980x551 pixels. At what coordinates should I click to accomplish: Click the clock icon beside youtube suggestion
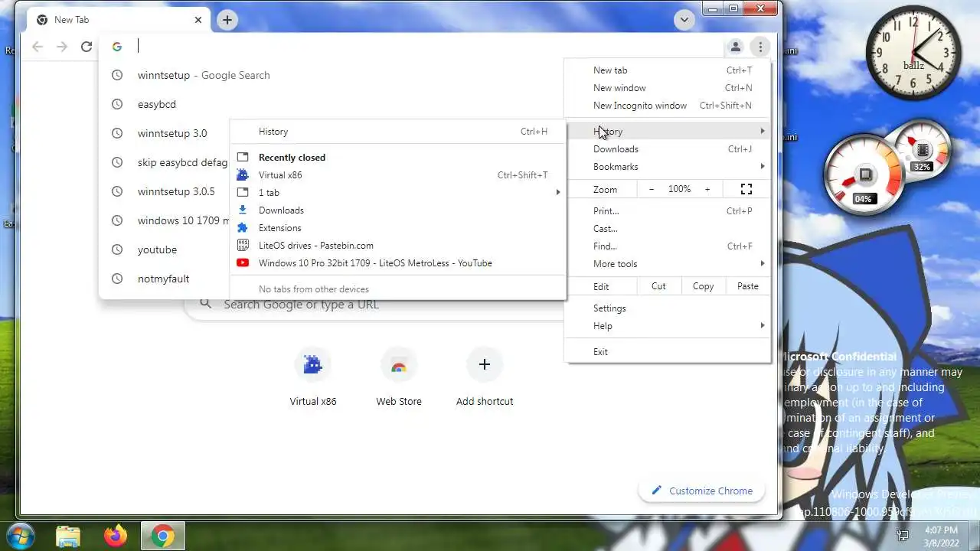point(117,249)
